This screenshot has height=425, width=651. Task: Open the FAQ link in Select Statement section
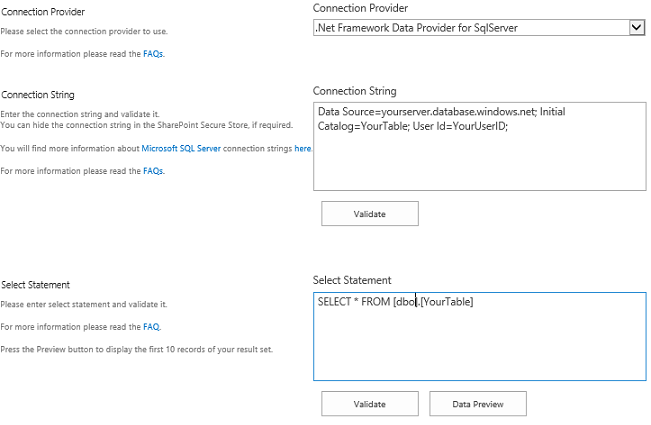point(151,327)
